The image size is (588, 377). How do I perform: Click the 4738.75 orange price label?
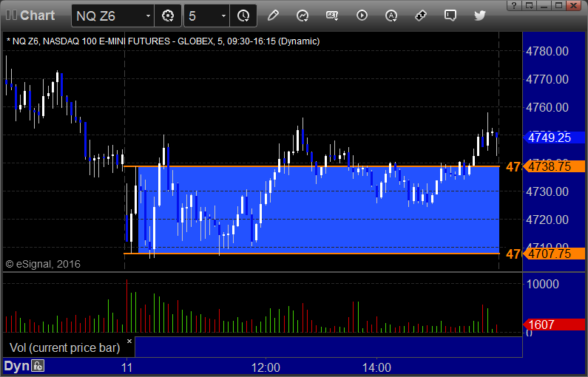pos(553,166)
